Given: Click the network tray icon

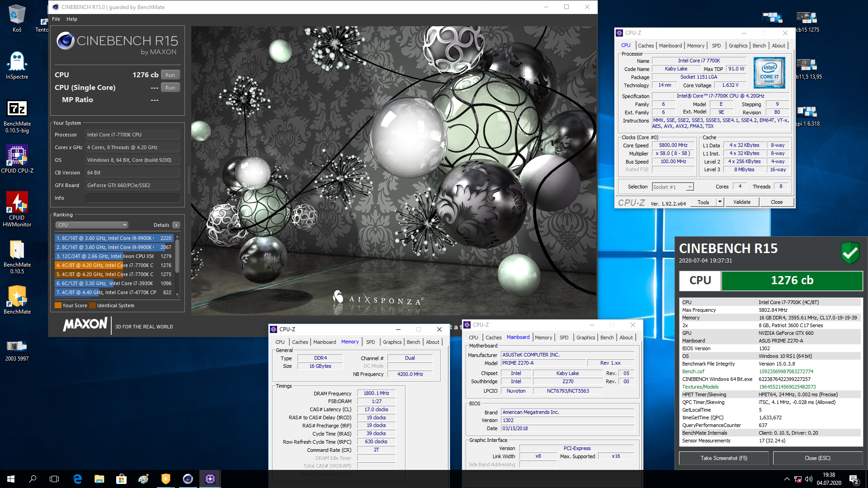Looking at the screenshot, I should (798, 479).
